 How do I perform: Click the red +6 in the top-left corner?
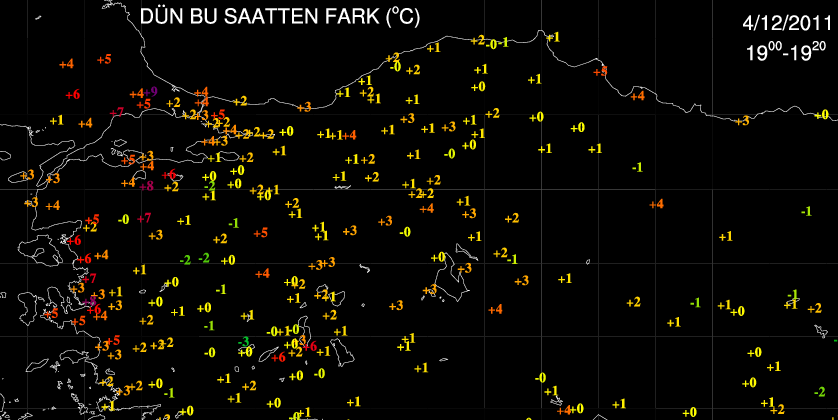[x=72, y=95]
